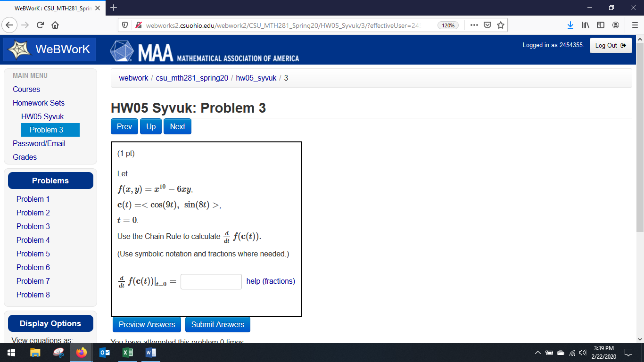Toggle tracking protection with the shield icon
The height and width of the screenshot is (362, 644).
pos(124,25)
